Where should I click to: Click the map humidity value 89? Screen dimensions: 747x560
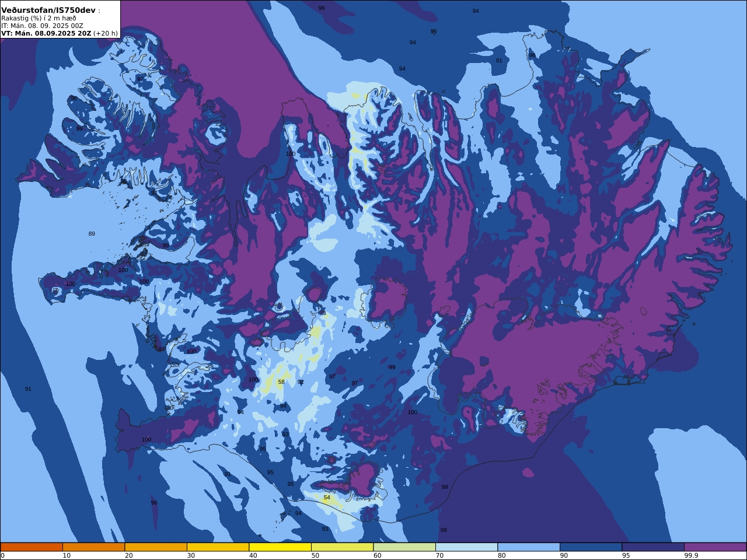(92, 234)
